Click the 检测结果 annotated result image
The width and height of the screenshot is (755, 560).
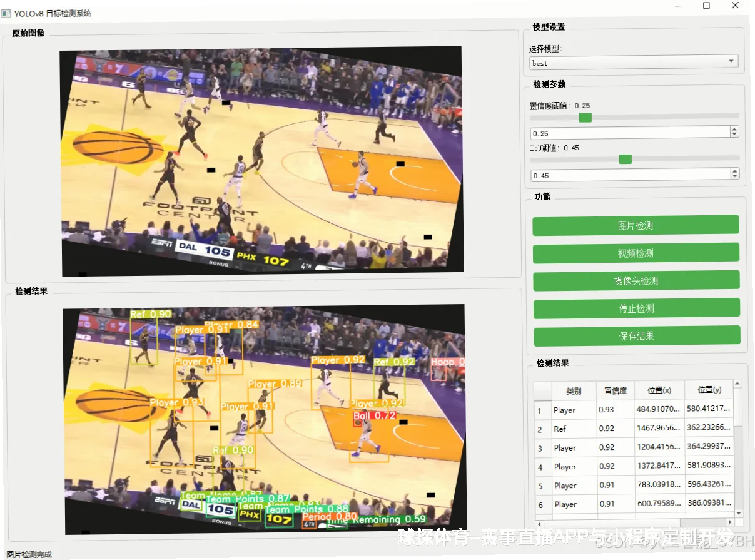click(x=265, y=419)
